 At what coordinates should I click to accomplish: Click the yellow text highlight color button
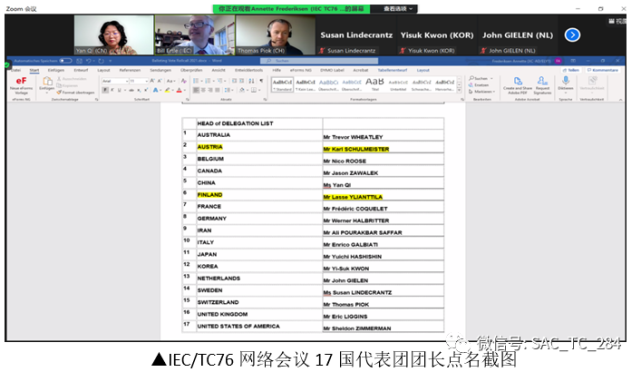[x=168, y=90]
